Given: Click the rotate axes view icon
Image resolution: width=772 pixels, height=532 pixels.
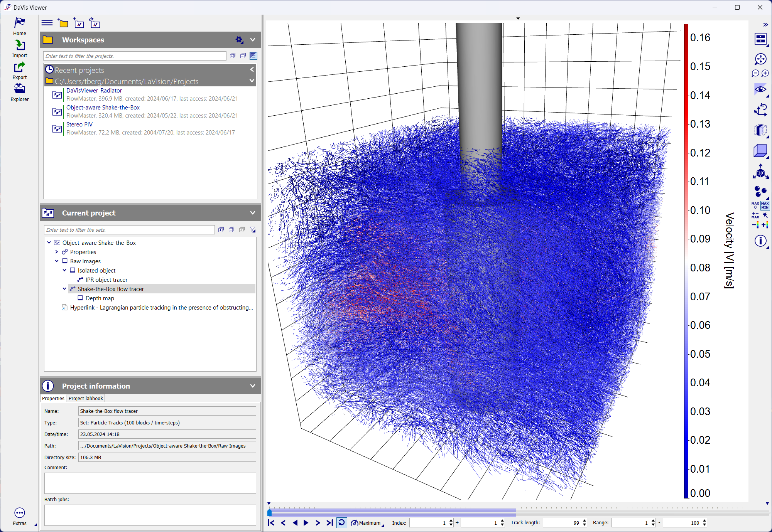Looking at the screenshot, I should click(760, 110).
